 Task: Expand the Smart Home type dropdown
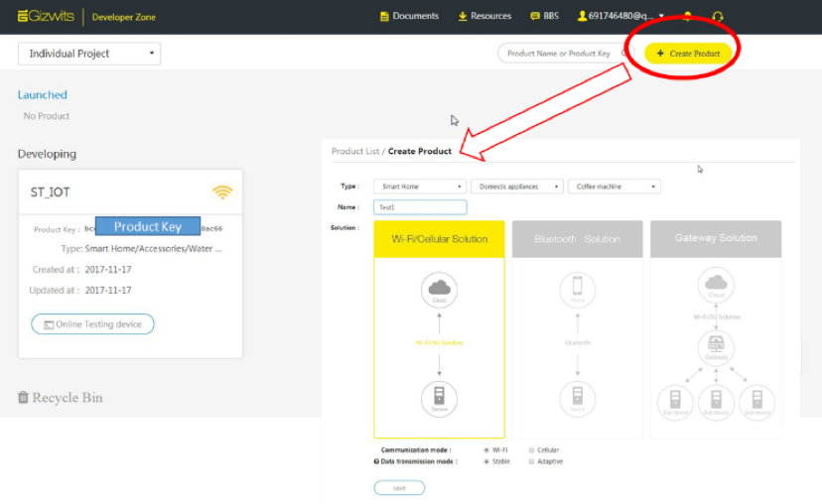pos(419,187)
